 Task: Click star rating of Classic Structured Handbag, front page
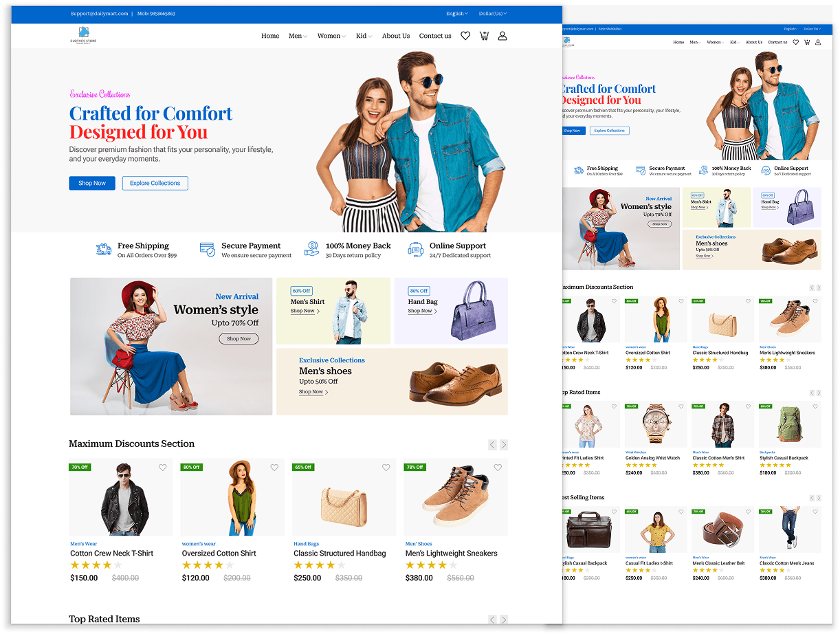click(320, 565)
